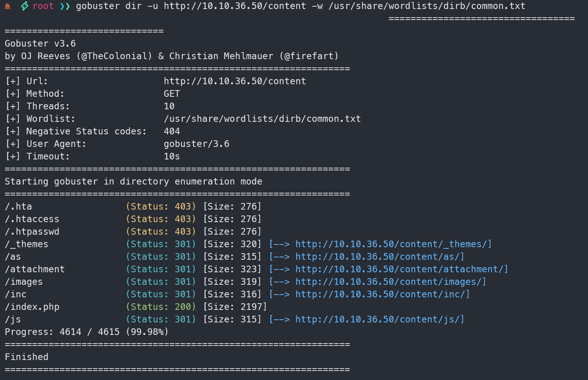The height and width of the screenshot is (380, 588).
Task: Click the lightning bolt prompt icon
Action: [25, 6]
